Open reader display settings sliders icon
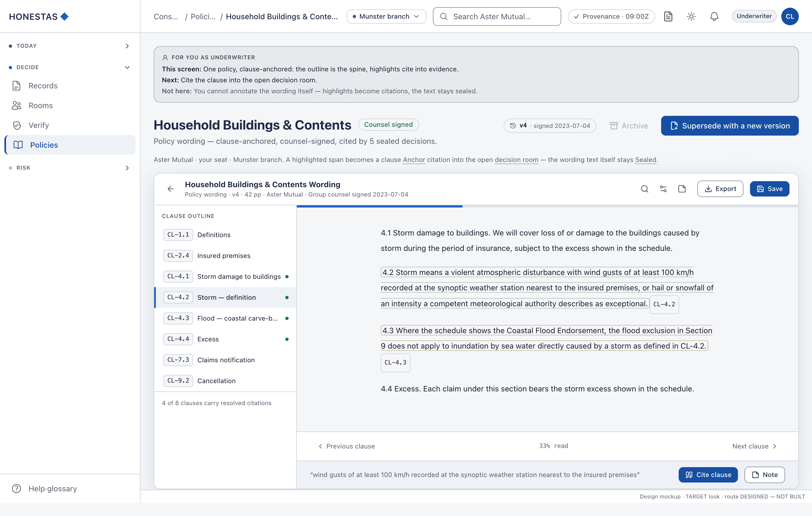The height and width of the screenshot is (516, 812). coord(663,189)
